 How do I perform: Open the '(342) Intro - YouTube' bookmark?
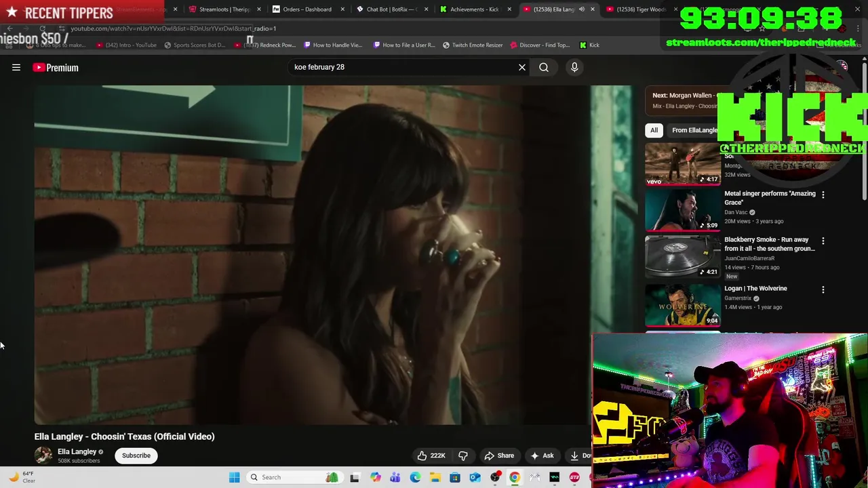(126, 45)
